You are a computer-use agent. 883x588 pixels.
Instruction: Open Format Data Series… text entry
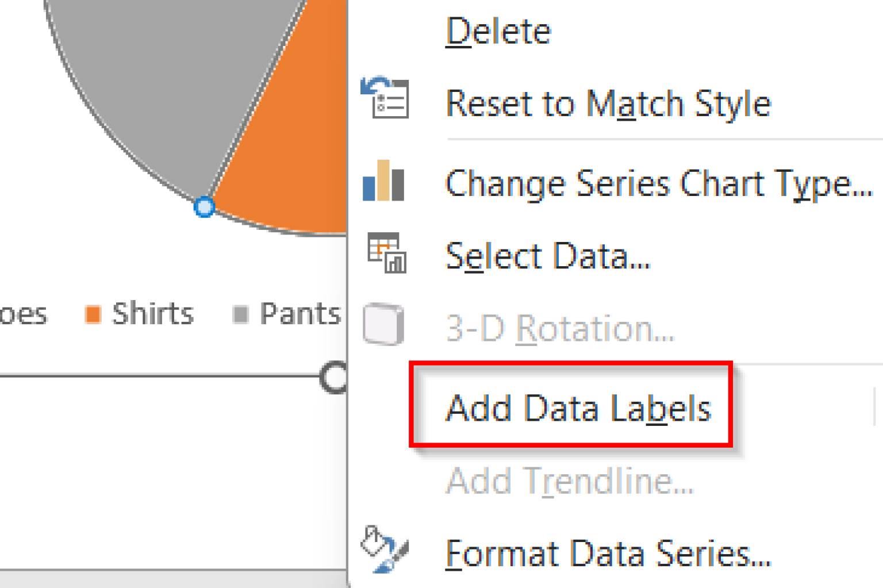coord(608,554)
